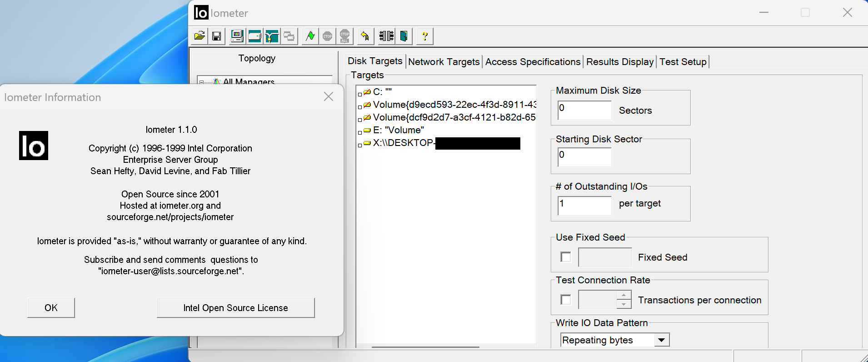
Task: Click the Maximum Disk Size input field
Action: (585, 110)
